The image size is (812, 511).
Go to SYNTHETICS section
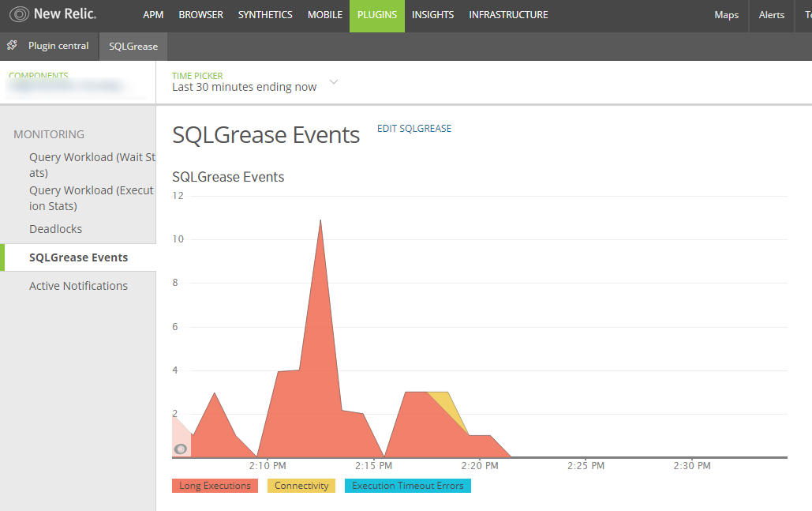[265, 15]
